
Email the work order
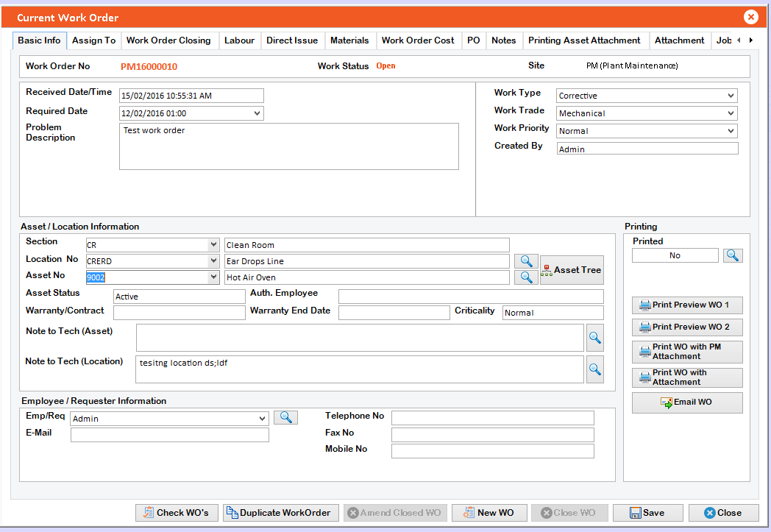[x=687, y=402]
